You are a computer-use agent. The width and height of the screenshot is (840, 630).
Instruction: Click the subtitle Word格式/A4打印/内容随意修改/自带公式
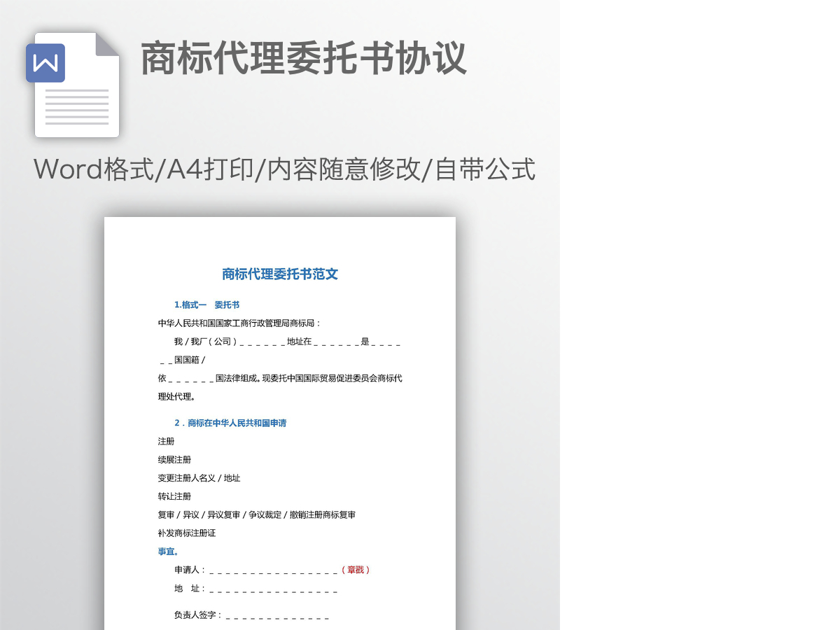coord(284,169)
